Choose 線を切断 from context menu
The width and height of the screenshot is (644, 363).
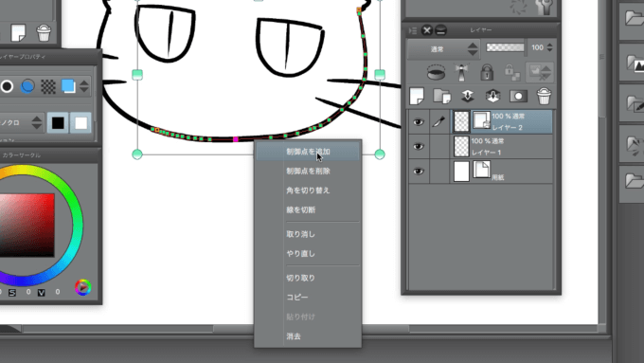click(x=308, y=209)
